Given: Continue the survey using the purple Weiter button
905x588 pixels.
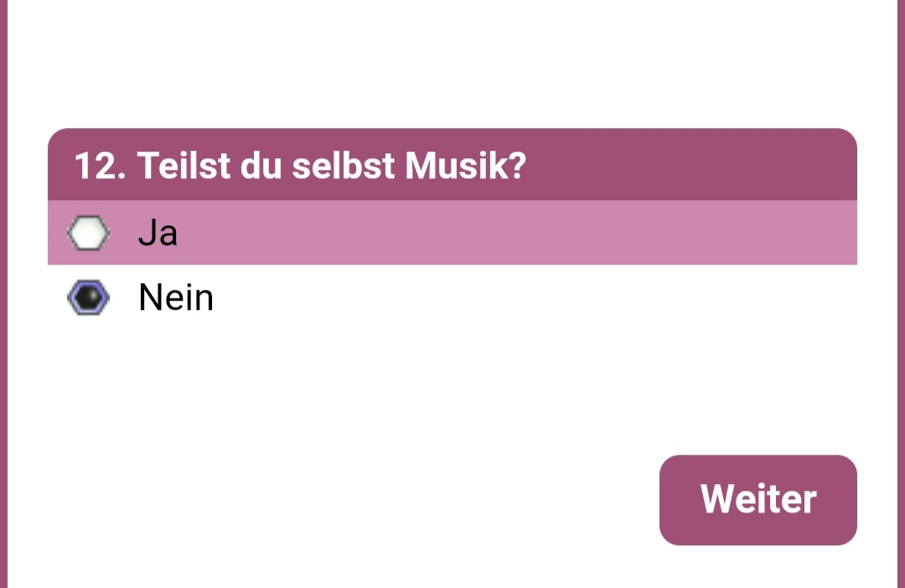Looking at the screenshot, I should [758, 500].
